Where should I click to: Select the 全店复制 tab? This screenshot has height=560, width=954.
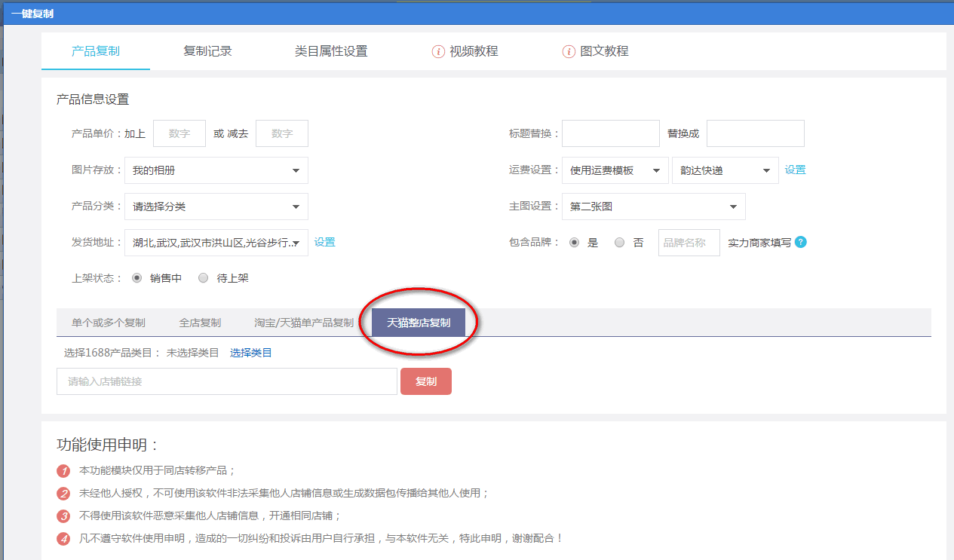coord(200,323)
